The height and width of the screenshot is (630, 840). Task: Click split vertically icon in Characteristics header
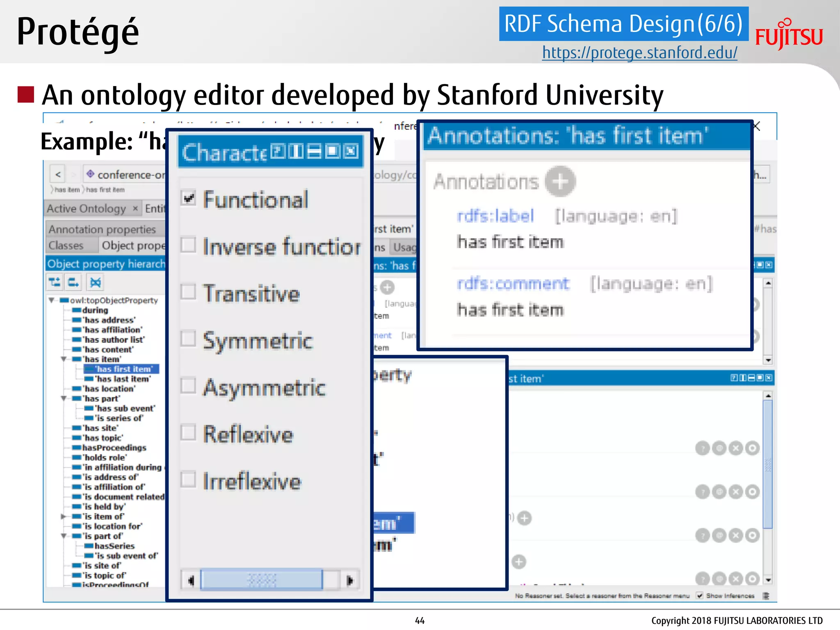pyautogui.click(x=296, y=151)
